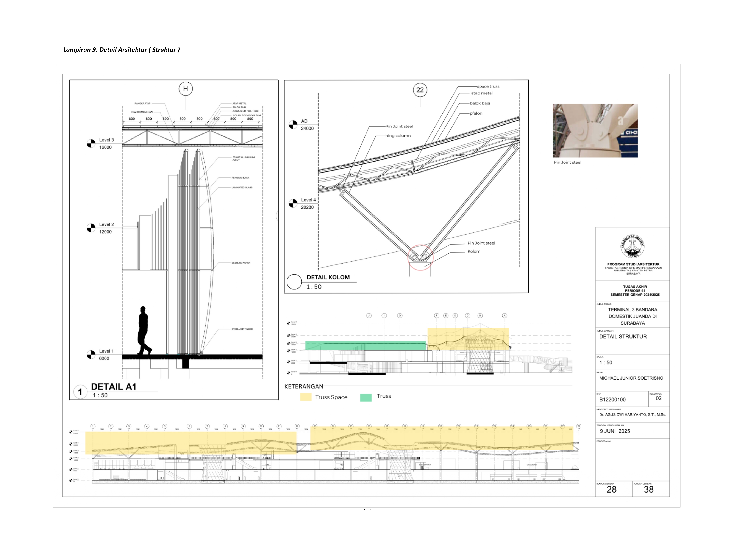Click the empty circle beside DETAIL KOLOM

(x=294, y=282)
